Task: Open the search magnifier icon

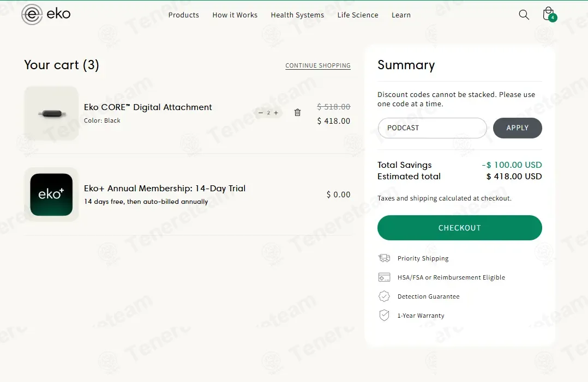Action: [x=524, y=15]
